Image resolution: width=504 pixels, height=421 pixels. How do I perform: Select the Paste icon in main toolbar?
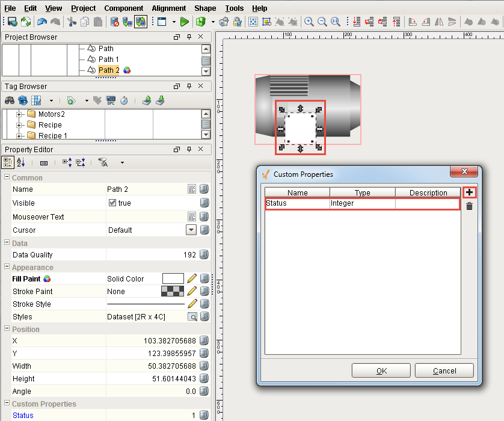pos(98,21)
